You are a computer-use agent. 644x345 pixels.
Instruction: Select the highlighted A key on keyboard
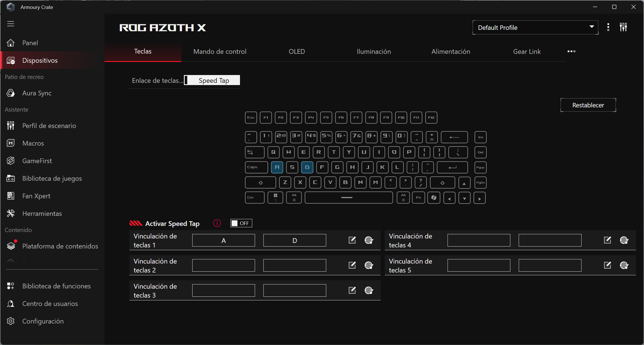(x=277, y=167)
